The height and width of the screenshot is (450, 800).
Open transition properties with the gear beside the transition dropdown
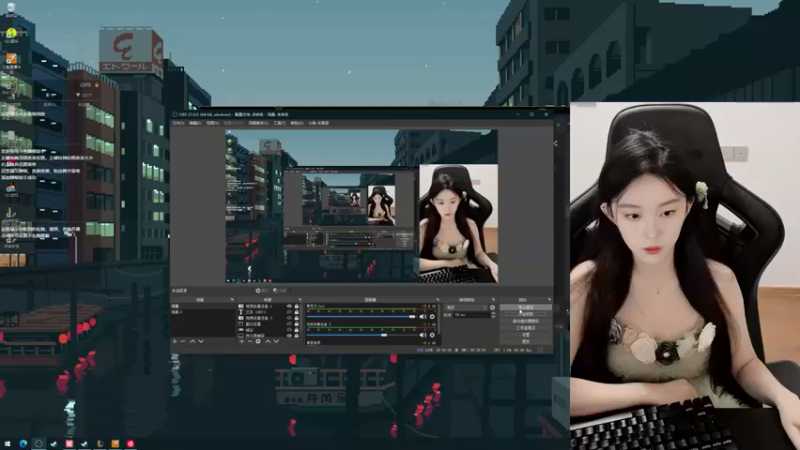(492, 308)
